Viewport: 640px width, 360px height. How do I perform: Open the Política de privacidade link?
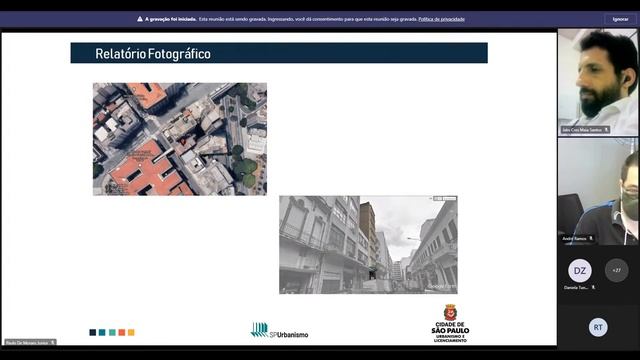[441, 19]
